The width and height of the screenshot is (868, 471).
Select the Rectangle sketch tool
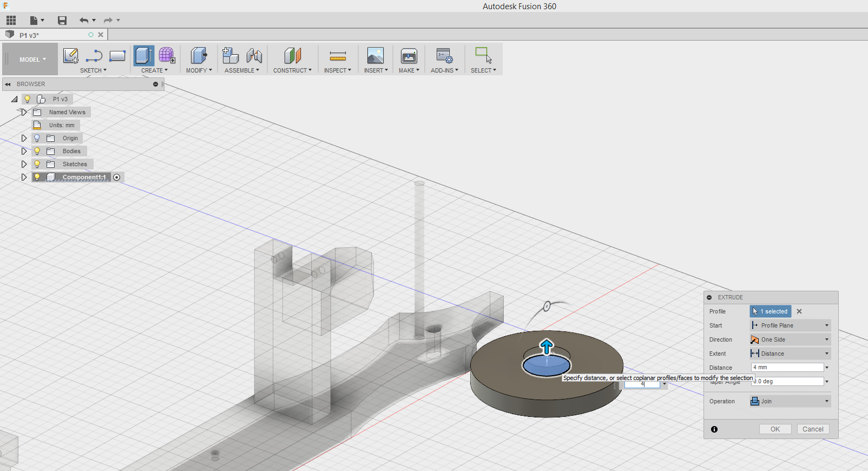tap(117, 56)
